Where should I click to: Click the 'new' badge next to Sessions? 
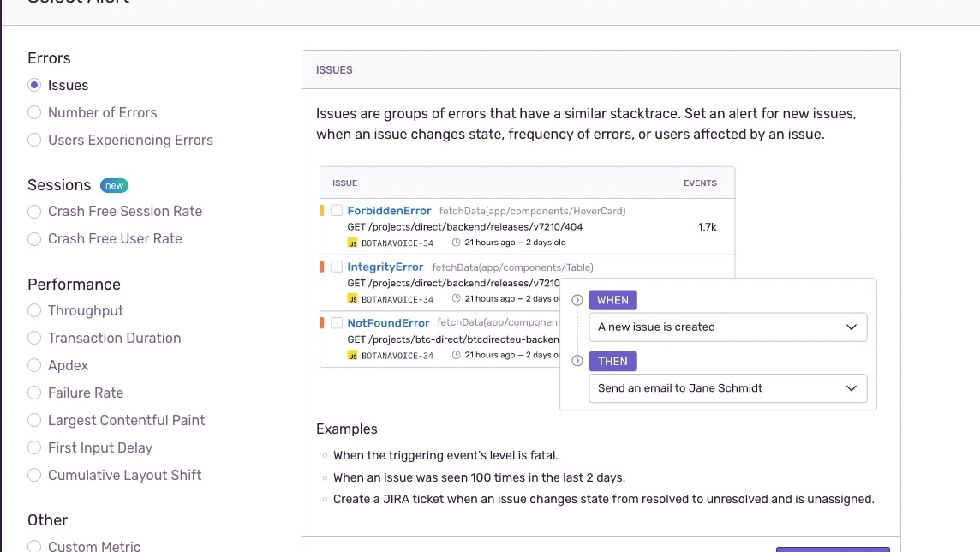click(x=114, y=185)
